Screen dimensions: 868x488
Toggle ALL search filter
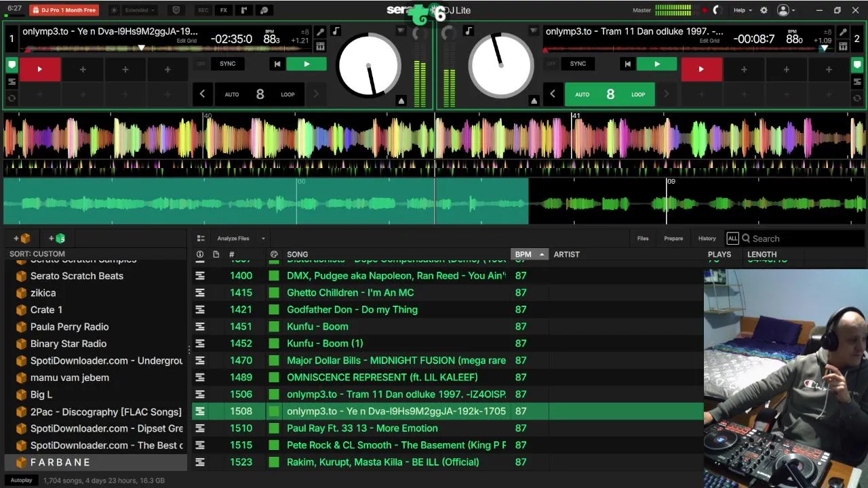732,239
